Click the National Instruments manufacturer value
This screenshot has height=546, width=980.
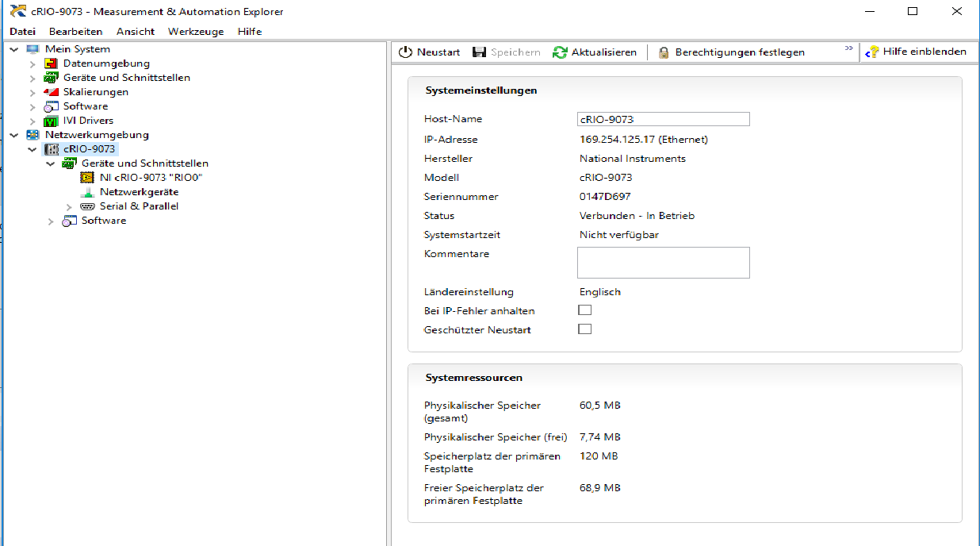[x=633, y=159]
